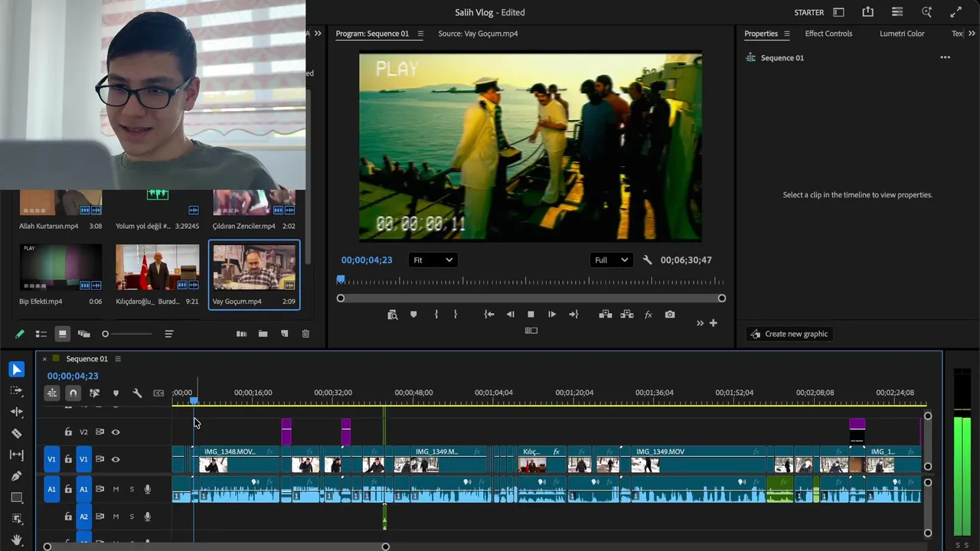The width and height of the screenshot is (980, 551).
Task: Click the Lift button in Program Monitor
Action: (x=606, y=315)
